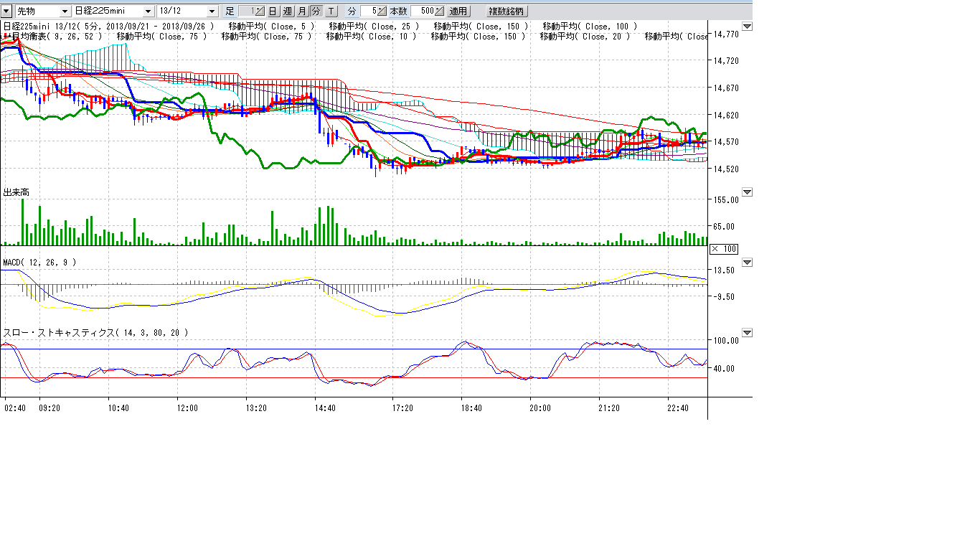Open the 日経225mini instrument dropdown

(149, 11)
